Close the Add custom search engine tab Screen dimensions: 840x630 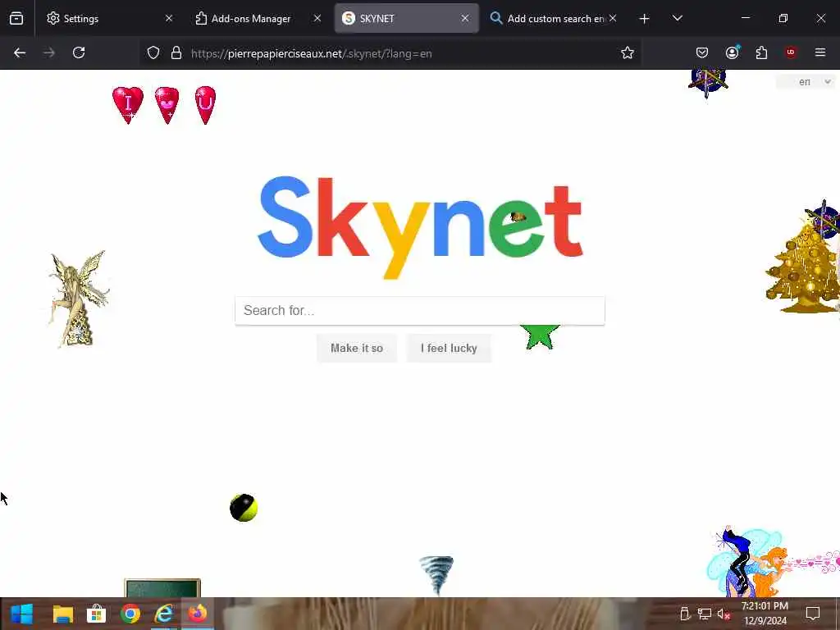click(x=613, y=18)
